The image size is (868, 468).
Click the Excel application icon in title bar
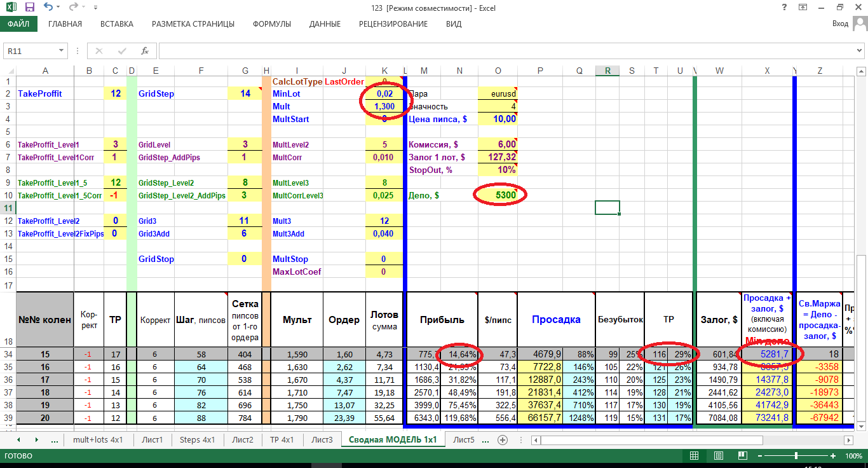tap(11, 8)
